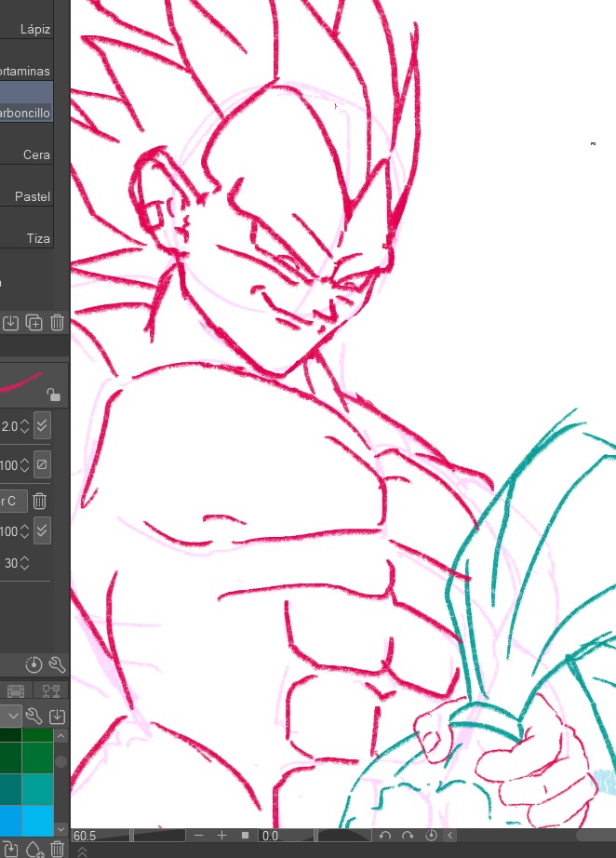Pick the medium green swatch
Screen dimensions: 616x858
coord(37,757)
